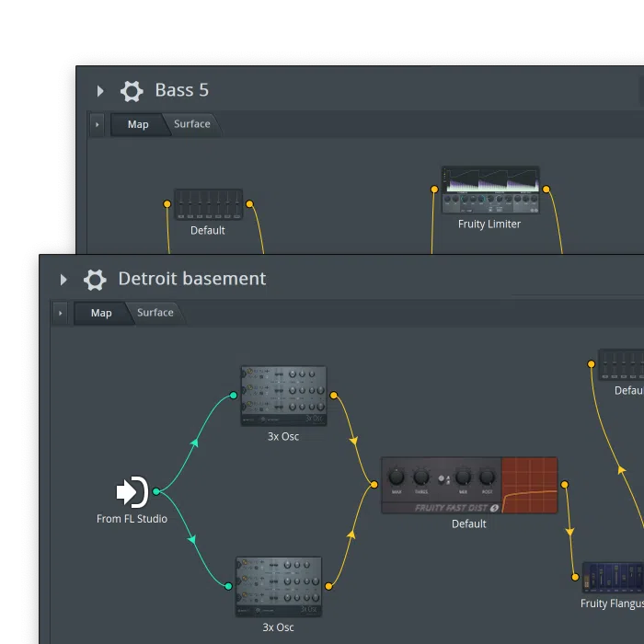The width and height of the screenshot is (644, 644).
Task: Select the From FL Studio input node icon
Action: pos(132,491)
